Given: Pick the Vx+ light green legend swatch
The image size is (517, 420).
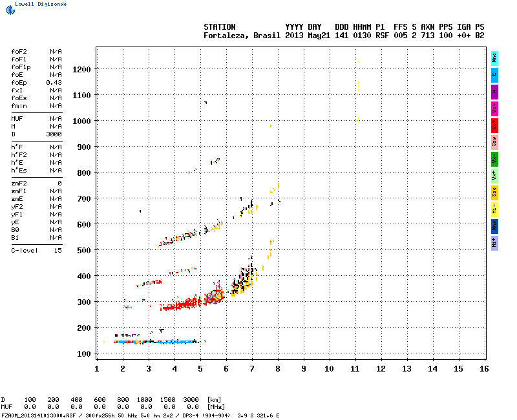Looking at the screenshot, I should click(x=494, y=176).
